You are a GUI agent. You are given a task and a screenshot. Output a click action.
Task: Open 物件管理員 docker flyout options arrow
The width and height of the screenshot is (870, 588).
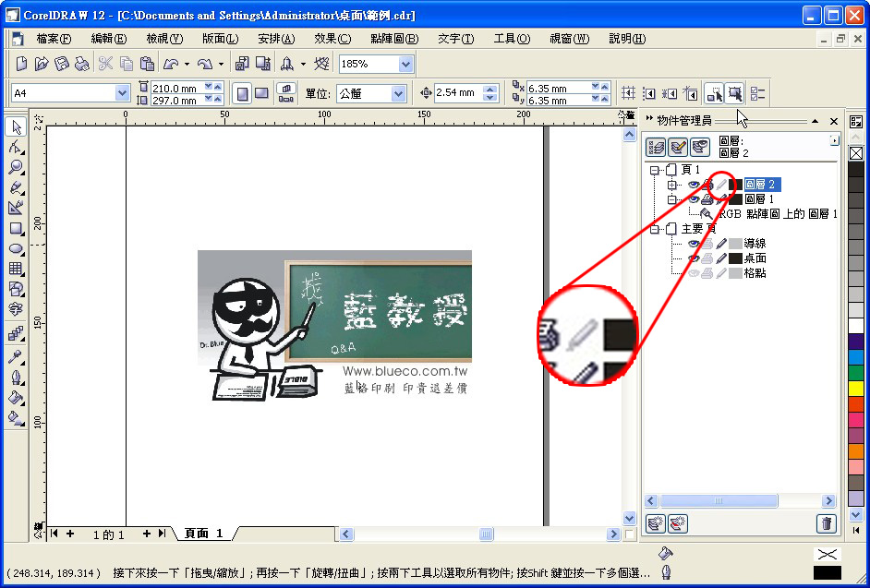point(835,141)
